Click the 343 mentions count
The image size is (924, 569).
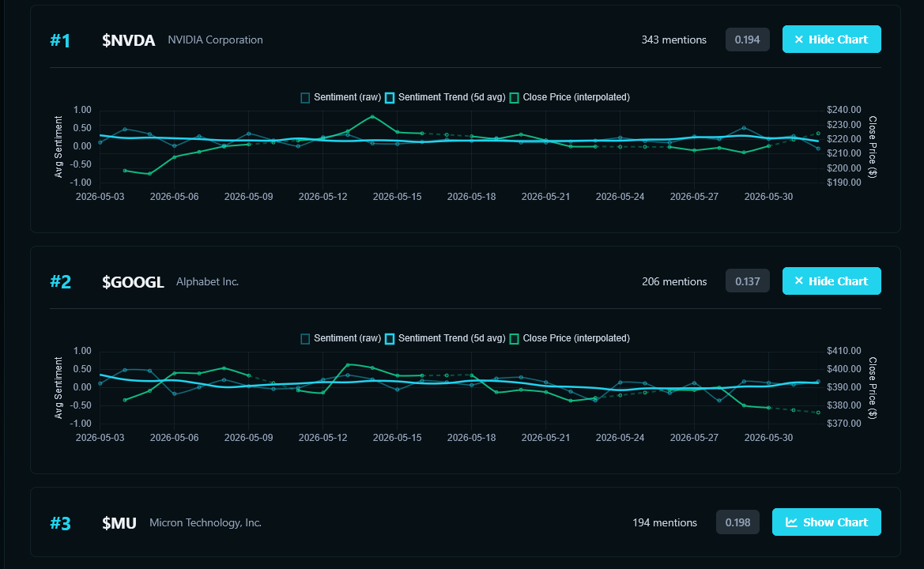click(x=673, y=40)
